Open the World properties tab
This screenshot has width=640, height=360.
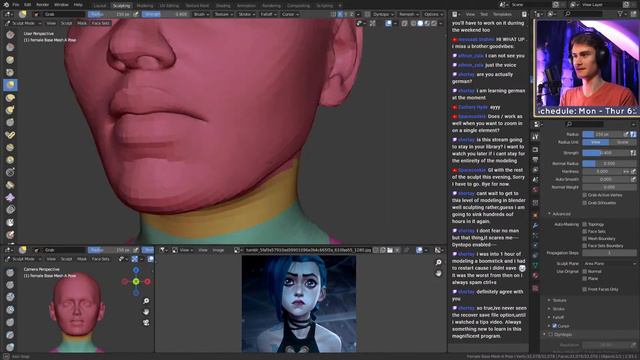pos(536,190)
